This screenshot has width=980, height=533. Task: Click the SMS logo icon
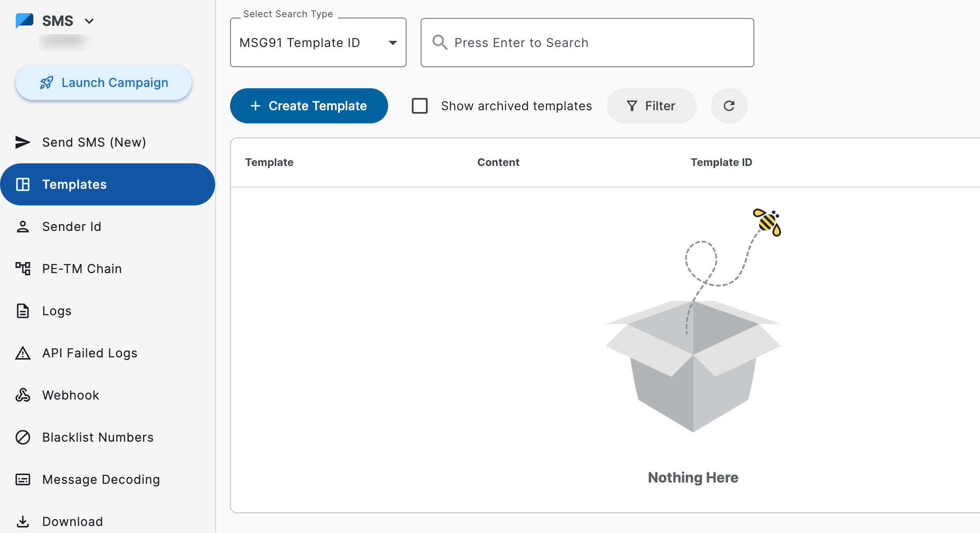coord(25,21)
